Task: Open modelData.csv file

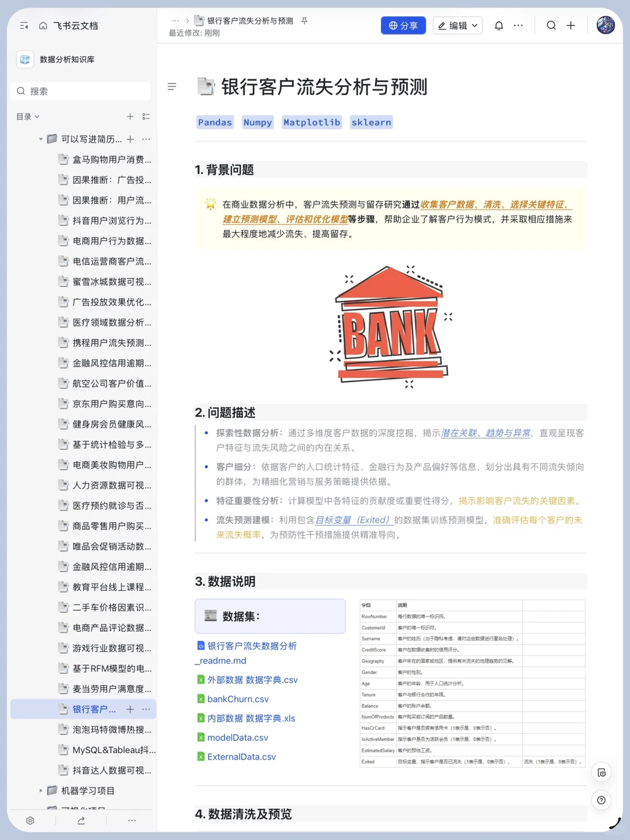Action: (x=233, y=737)
